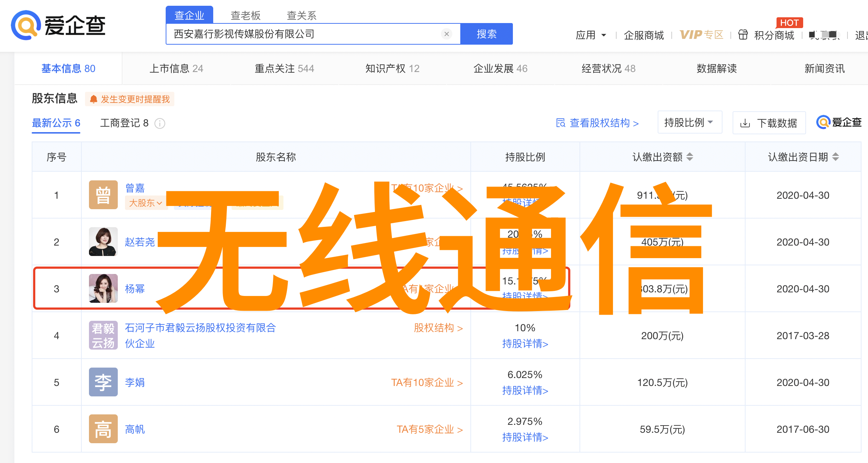
Task: Select the 查企业 search tab
Action: [189, 15]
